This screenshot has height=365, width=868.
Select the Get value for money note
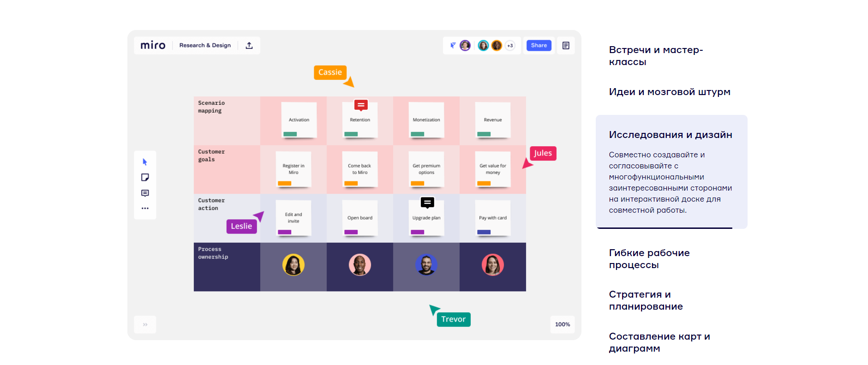[x=493, y=169]
